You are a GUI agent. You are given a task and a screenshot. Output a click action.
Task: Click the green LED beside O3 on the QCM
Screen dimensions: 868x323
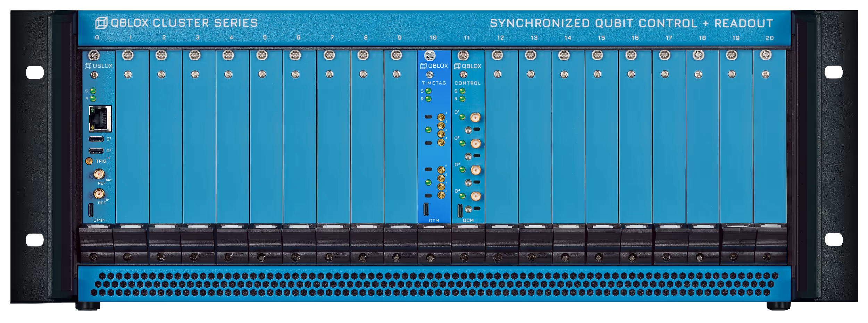pyautogui.click(x=462, y=170)
